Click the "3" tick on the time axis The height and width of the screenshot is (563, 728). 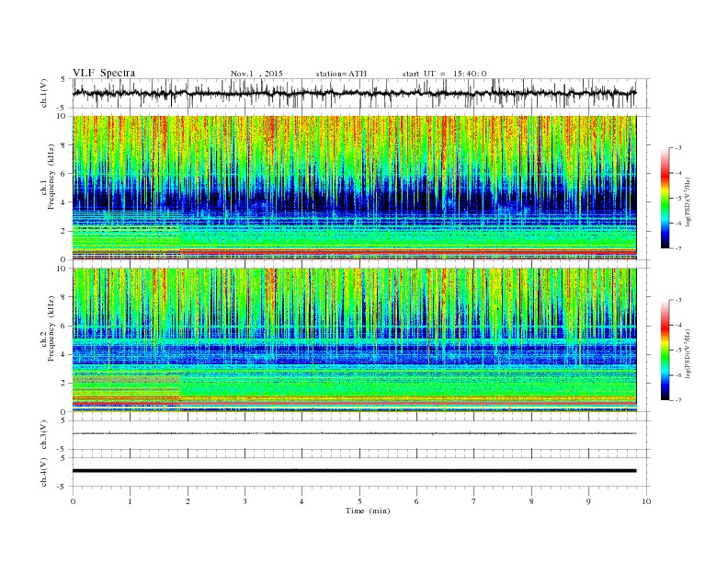[245, 501]
